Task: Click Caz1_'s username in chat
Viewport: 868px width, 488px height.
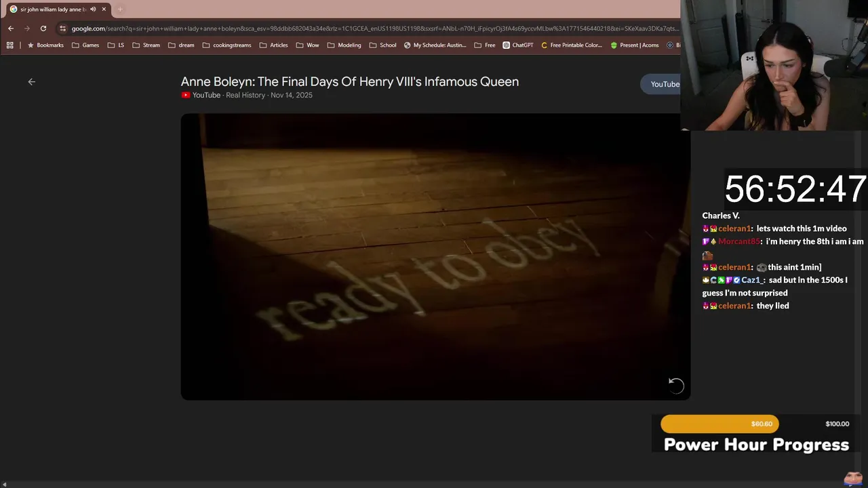Action: pyautogui.click(x=753, y=280)
